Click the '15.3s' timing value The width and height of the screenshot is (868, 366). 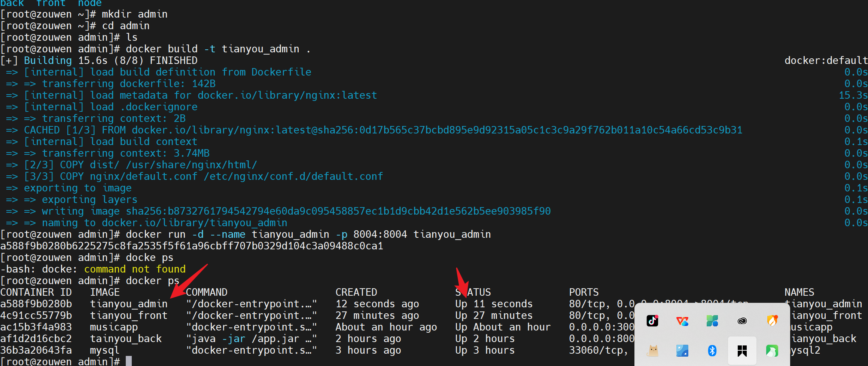click(x=853, y=95)
